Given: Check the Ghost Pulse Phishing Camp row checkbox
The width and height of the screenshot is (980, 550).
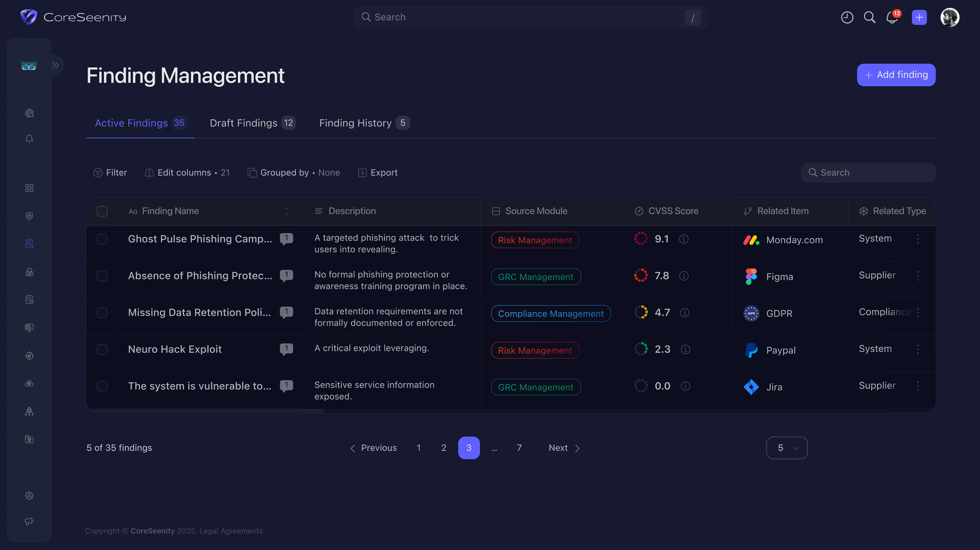Looking at the screenshot, I should tap(102, 239).
